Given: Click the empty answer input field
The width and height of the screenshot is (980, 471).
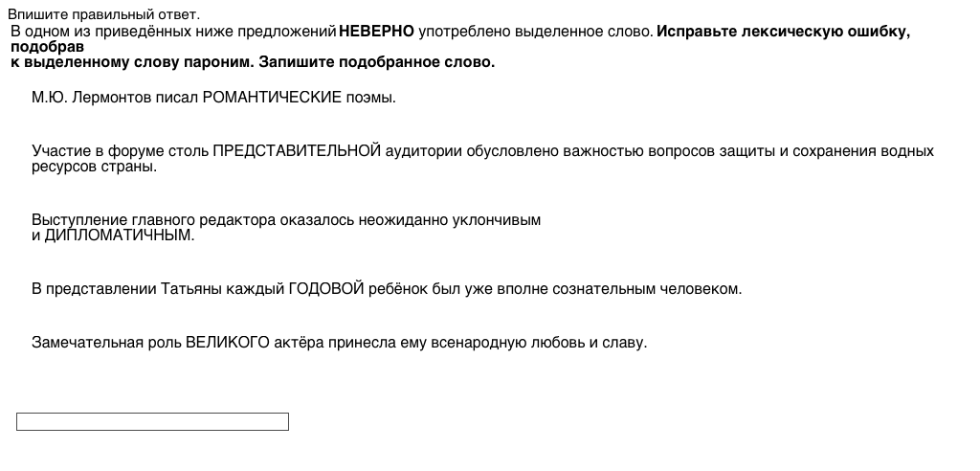Looking at the screenshot, I should pos(152,422).
